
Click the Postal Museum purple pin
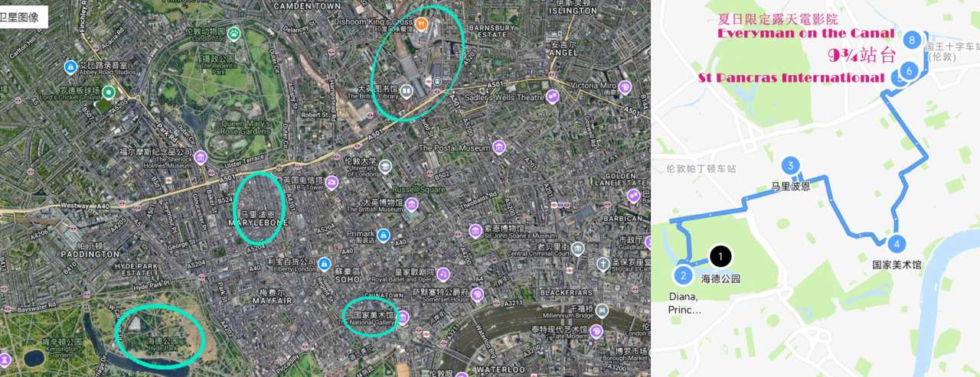pyautogui.click(x=498, y=147)
